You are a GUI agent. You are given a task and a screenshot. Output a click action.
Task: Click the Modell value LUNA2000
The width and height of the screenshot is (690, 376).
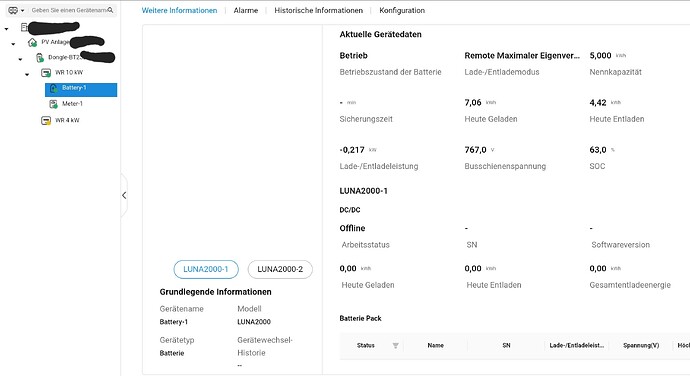(254, 322)
